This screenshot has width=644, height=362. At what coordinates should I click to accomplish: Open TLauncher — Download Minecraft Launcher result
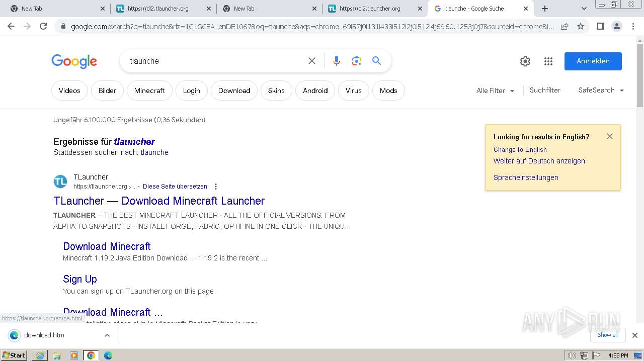159,201
